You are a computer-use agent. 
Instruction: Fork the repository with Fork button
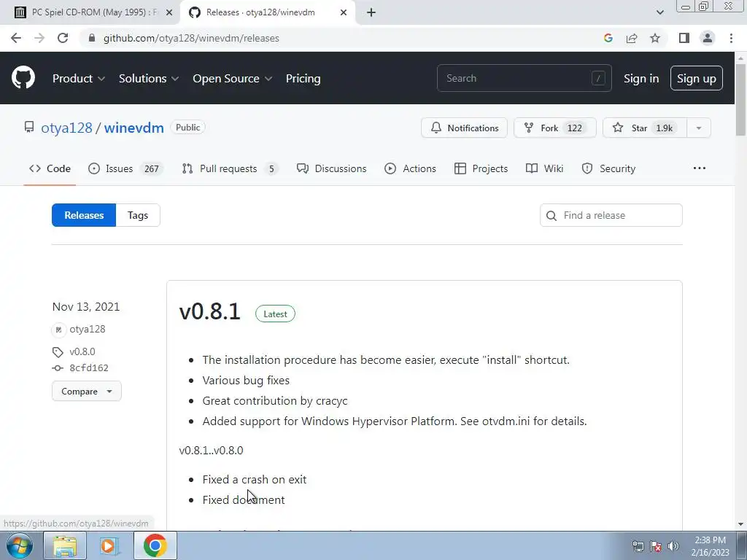point(555,128)
